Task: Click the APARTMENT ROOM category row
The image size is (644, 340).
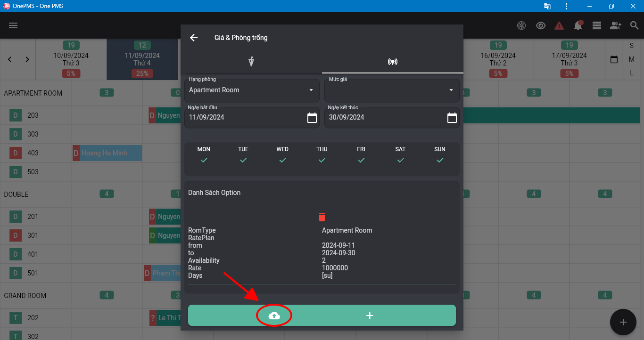Action: coord(33,93)
